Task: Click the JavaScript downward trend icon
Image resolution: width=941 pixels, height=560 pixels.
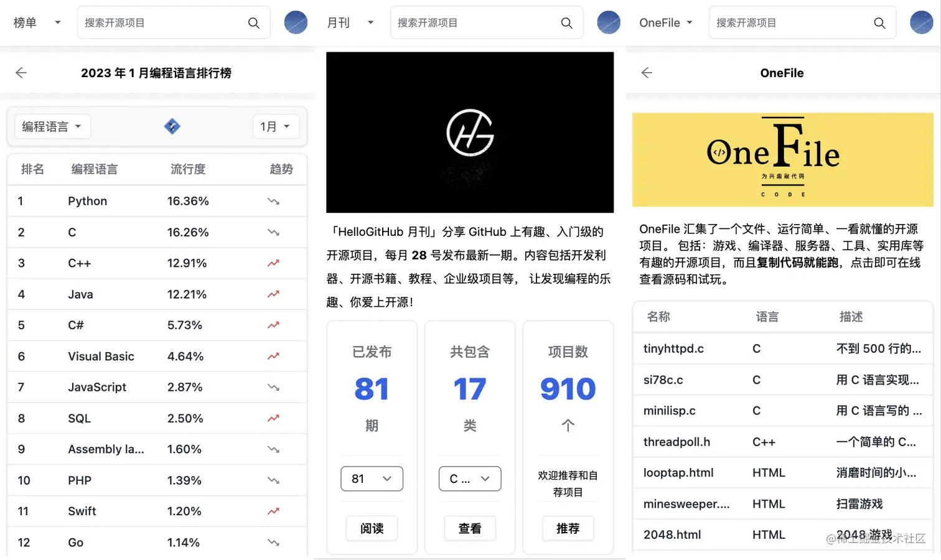Action: (x=273, y=387)
